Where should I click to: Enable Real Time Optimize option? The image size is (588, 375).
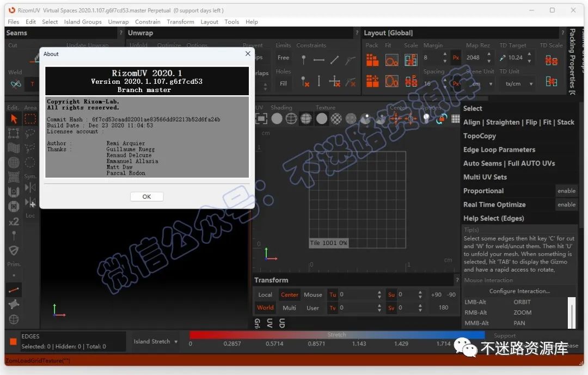tap(566, 205)
